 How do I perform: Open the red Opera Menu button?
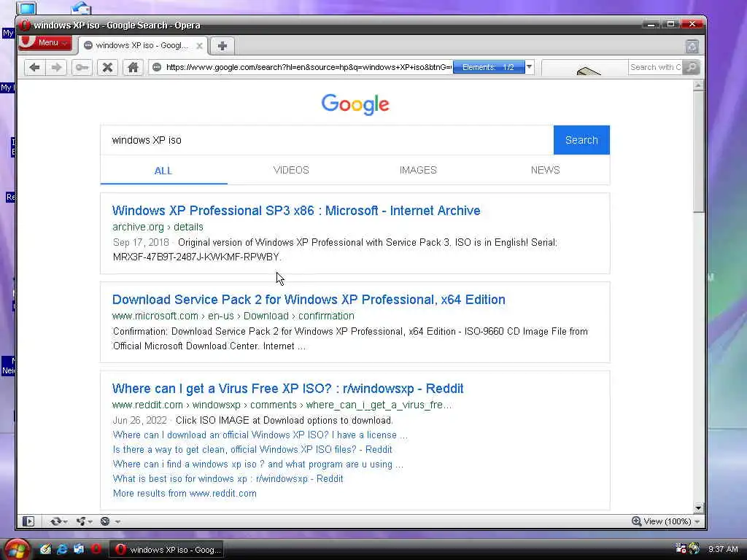coord(45,43)
